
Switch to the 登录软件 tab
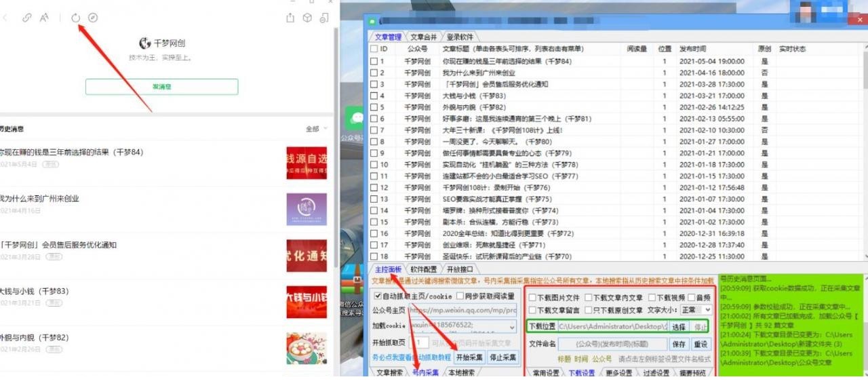point(460,37)
